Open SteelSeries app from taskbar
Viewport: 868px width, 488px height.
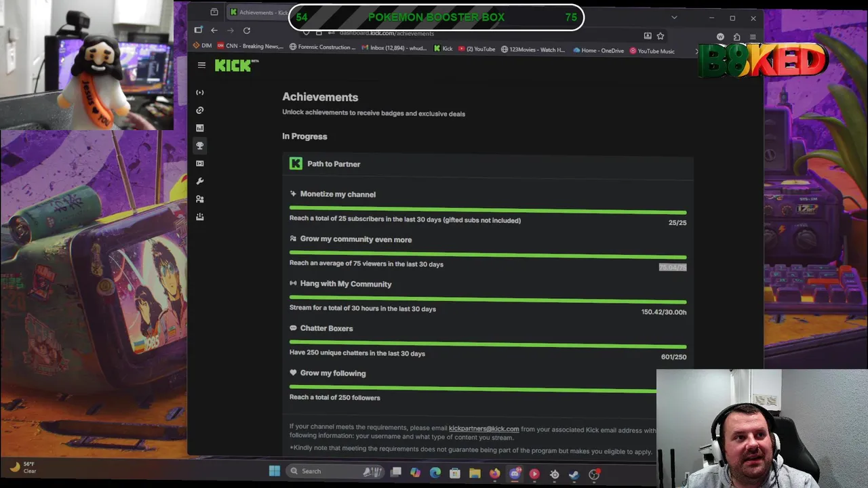click(554, 474)
